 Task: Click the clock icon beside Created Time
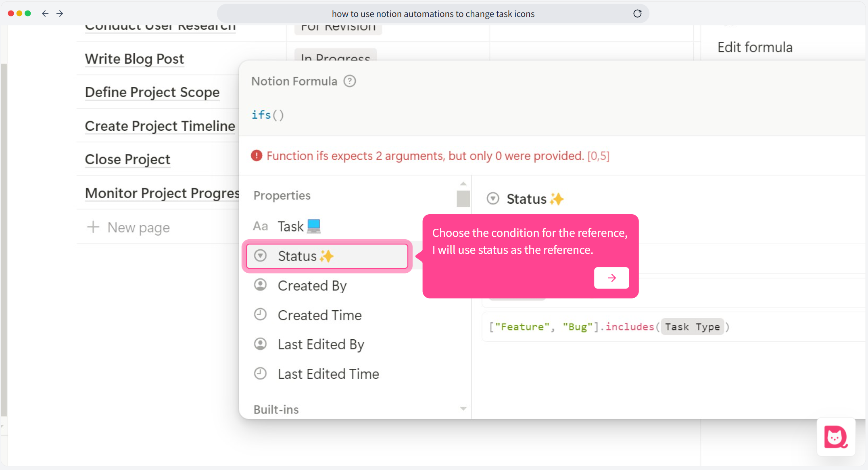point(260,314)
